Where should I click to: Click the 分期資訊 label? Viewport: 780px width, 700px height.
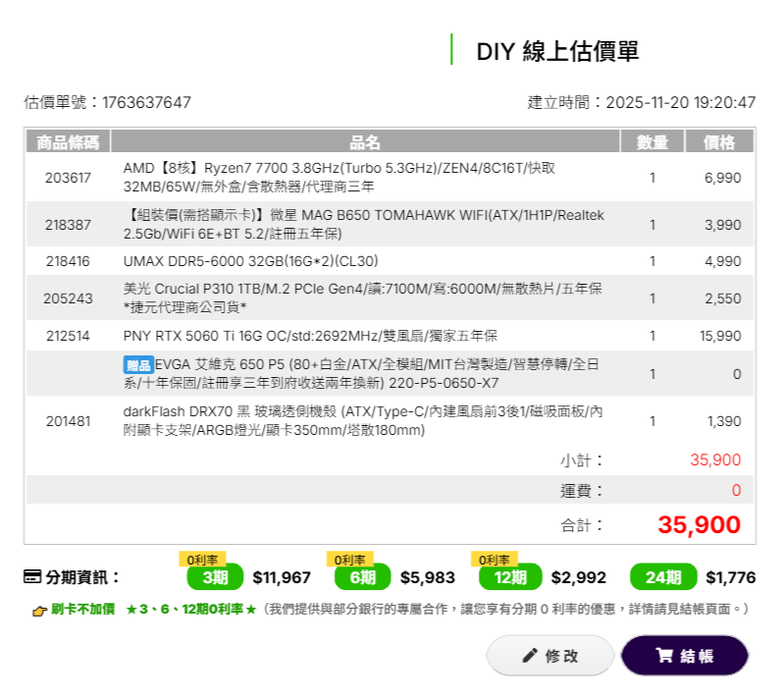(83, 577)
